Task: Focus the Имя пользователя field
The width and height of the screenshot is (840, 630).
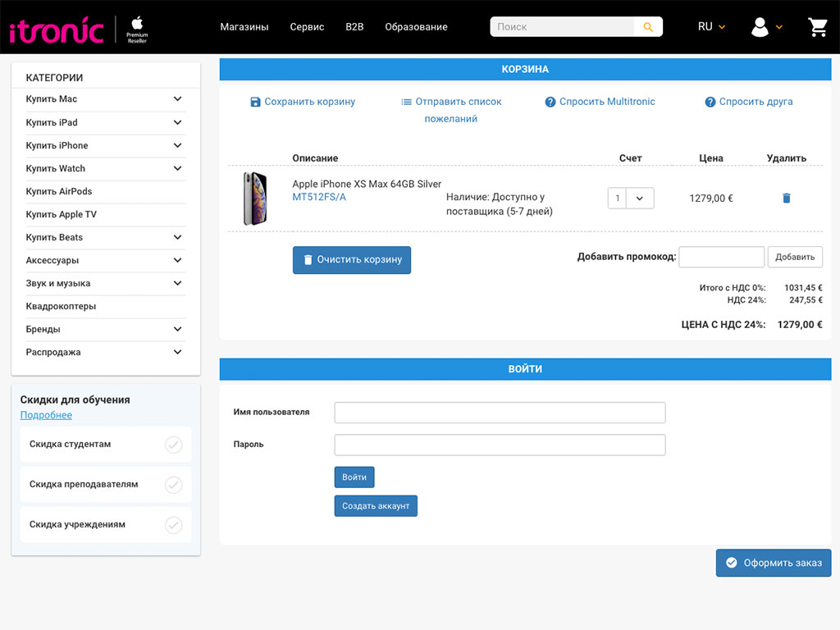Action: coord(500,413)
